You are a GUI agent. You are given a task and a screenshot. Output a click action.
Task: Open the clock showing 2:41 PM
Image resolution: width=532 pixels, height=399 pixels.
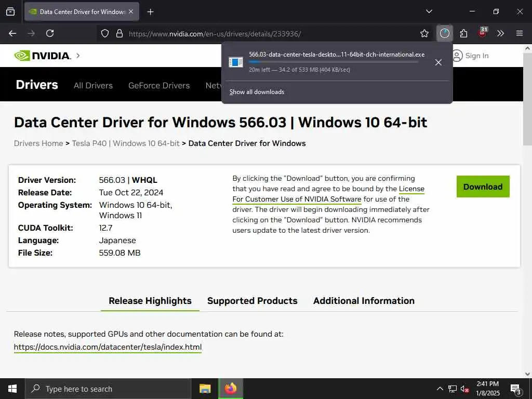(x=487, y=389)
